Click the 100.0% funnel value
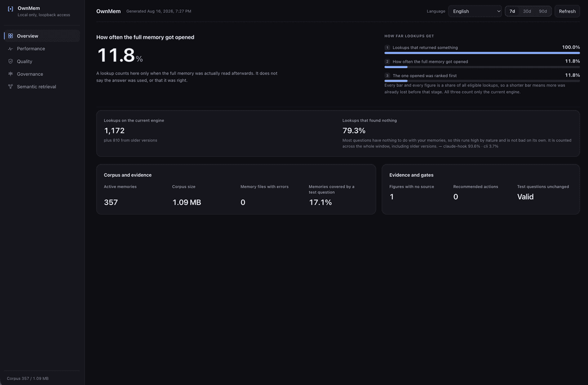 pyautogui.click(x=571, y=47)
